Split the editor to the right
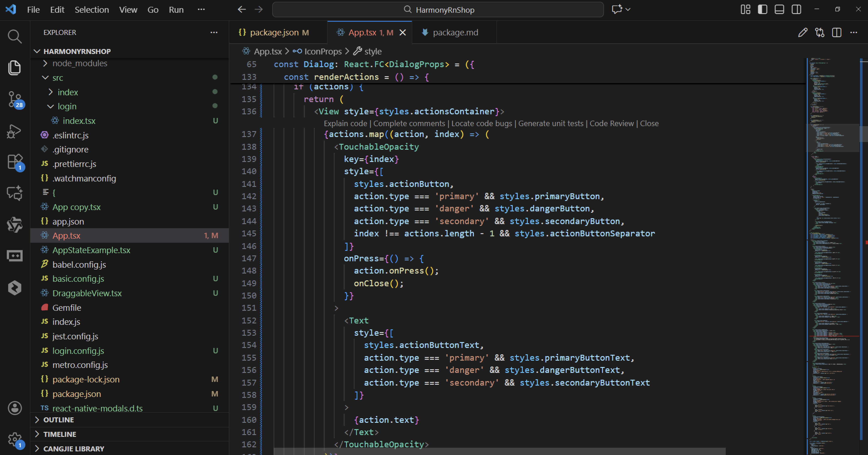This screenshot has width=868, height=455. [x=837, y=32]
